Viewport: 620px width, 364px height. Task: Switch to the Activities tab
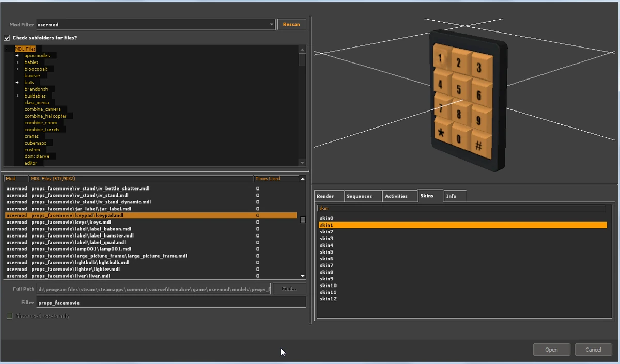point(398,196)
